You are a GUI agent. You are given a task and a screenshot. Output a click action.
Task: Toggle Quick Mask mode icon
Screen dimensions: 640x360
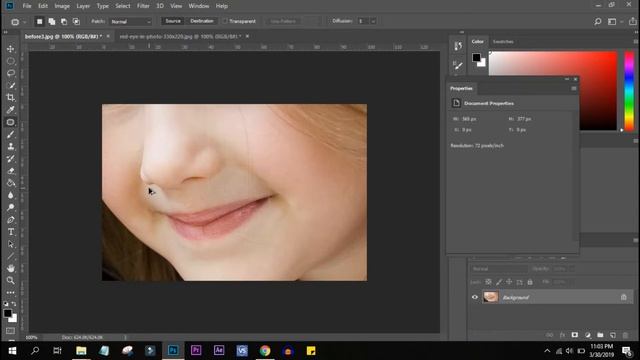point(11,331)
